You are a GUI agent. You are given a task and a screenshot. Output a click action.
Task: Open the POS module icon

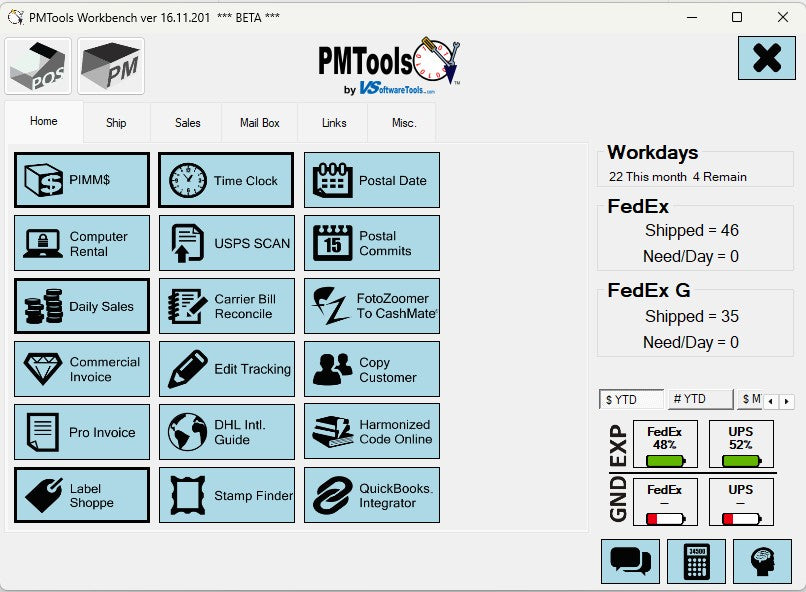click(39, 66)
